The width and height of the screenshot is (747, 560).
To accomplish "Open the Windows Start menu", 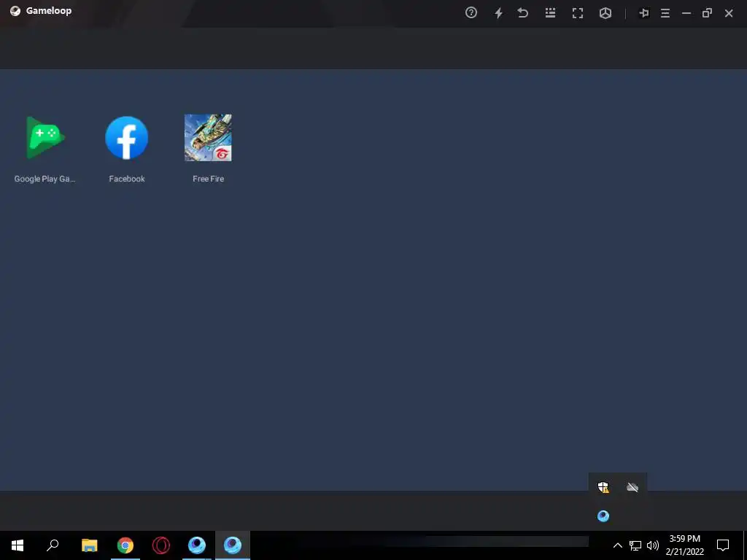I will [x=18, y=545].
